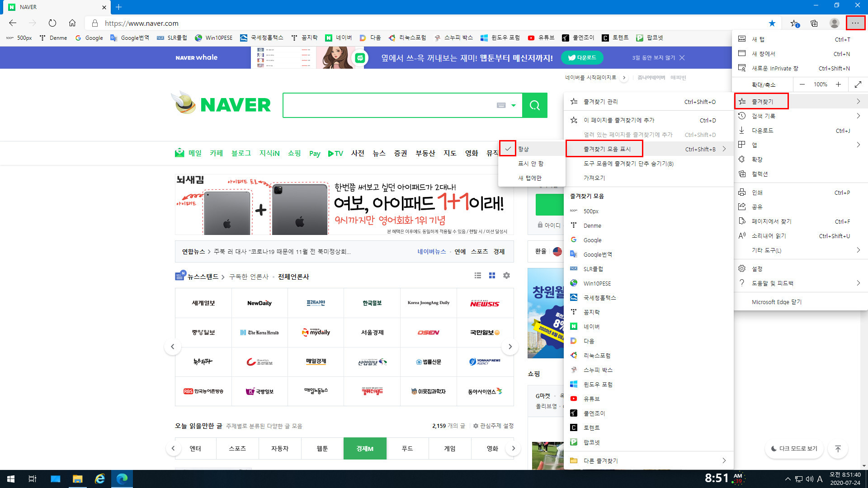The image size is (868, 488).
Task: Select 즐겨찾기 관리 menu item
Action: tap(648, 102)
